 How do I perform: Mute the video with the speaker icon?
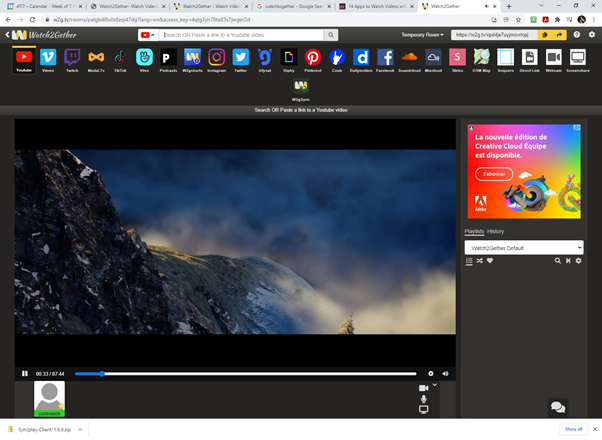(445, 374)
